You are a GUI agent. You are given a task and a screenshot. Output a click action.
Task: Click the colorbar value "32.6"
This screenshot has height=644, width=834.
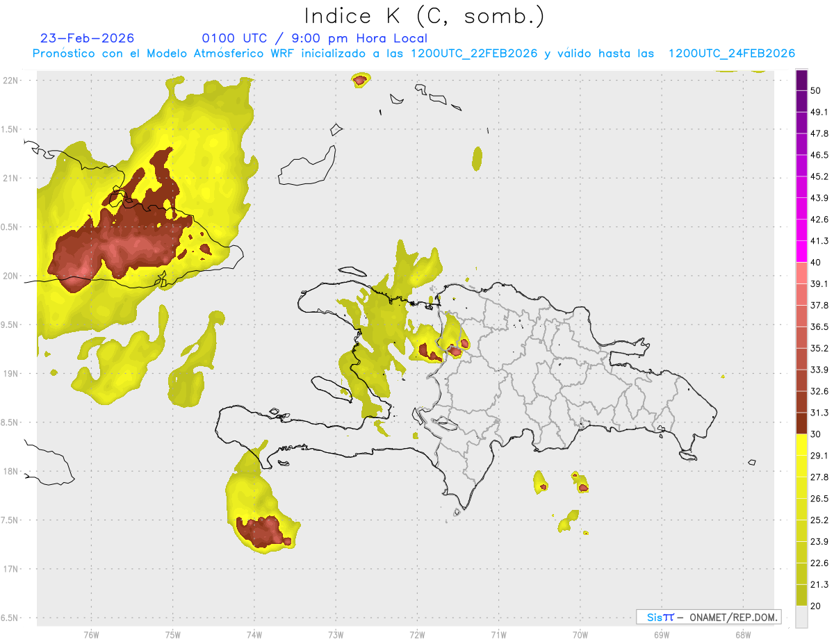pyautogui.click(x=819, y=391)
